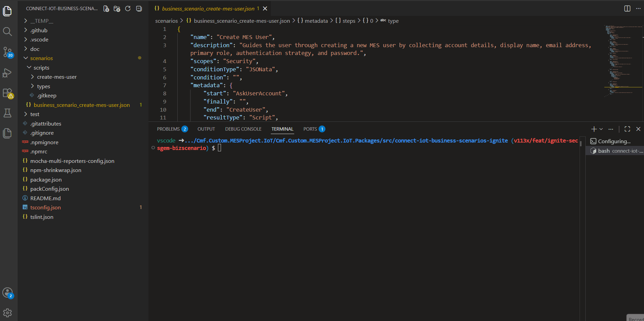Open the Run and Debug view

pyautogui.click(x=7, y=73)
